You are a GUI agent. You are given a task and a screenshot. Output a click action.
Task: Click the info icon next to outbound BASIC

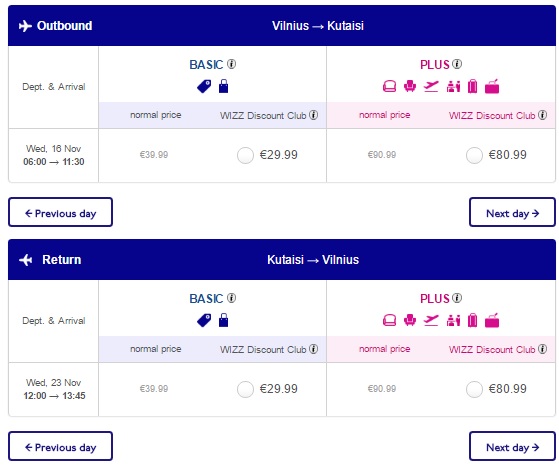coord(231,64)
